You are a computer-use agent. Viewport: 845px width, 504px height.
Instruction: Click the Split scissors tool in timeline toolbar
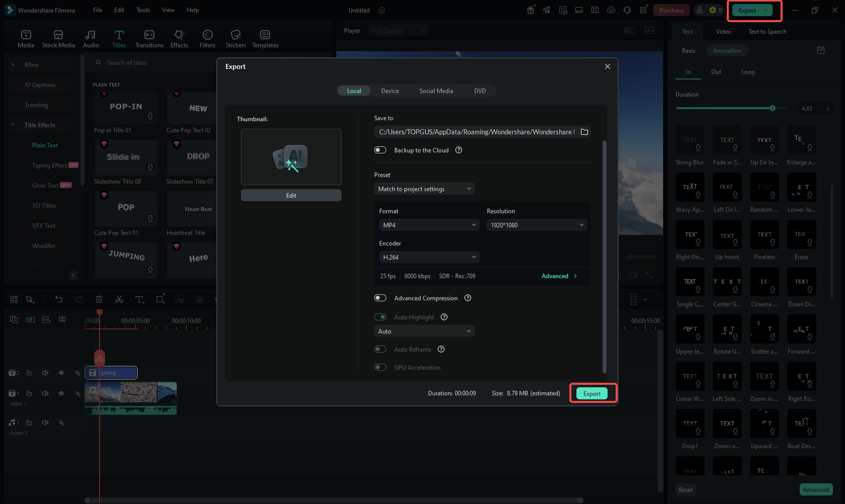119,299
